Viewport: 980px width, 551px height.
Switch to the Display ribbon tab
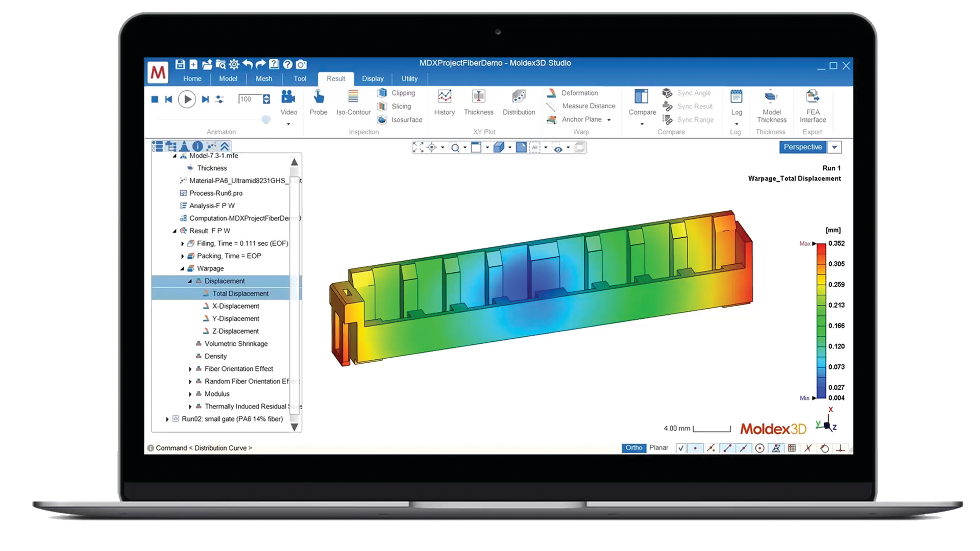tap(373, 79)
